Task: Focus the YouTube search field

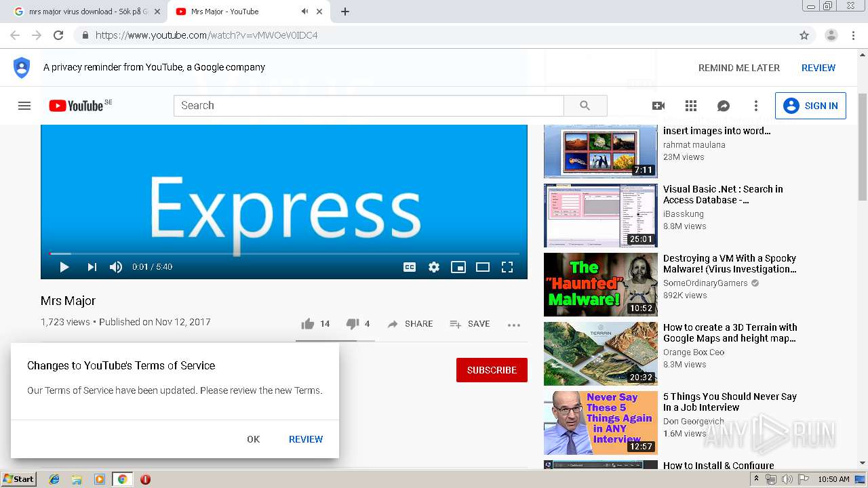Action: point(369,106)
